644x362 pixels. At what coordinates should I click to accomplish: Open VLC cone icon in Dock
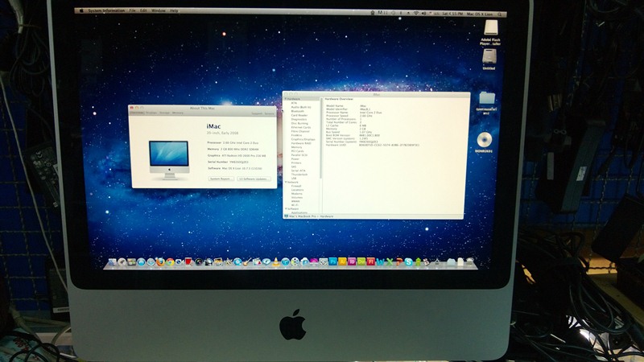[275, 262]
